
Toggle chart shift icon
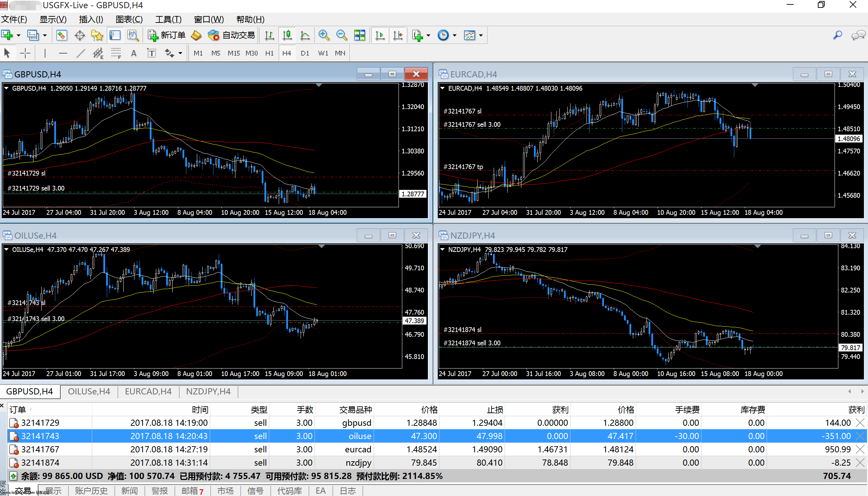[x=398, y=35]
